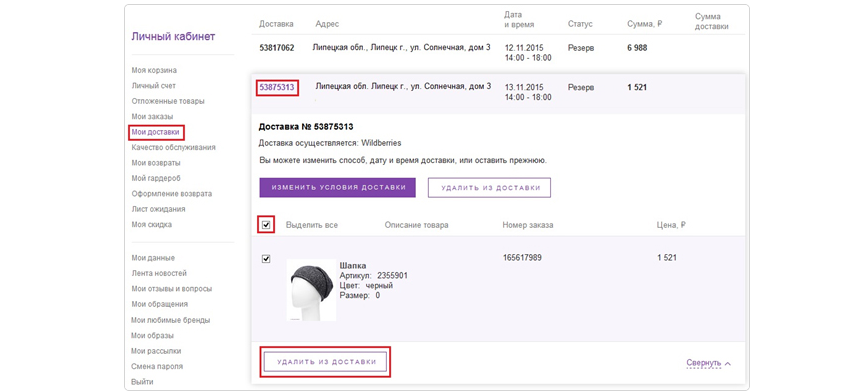Screen dimensions: 847x392
Task: Open delivery number 53875313 link
Action: pos(277,86)
